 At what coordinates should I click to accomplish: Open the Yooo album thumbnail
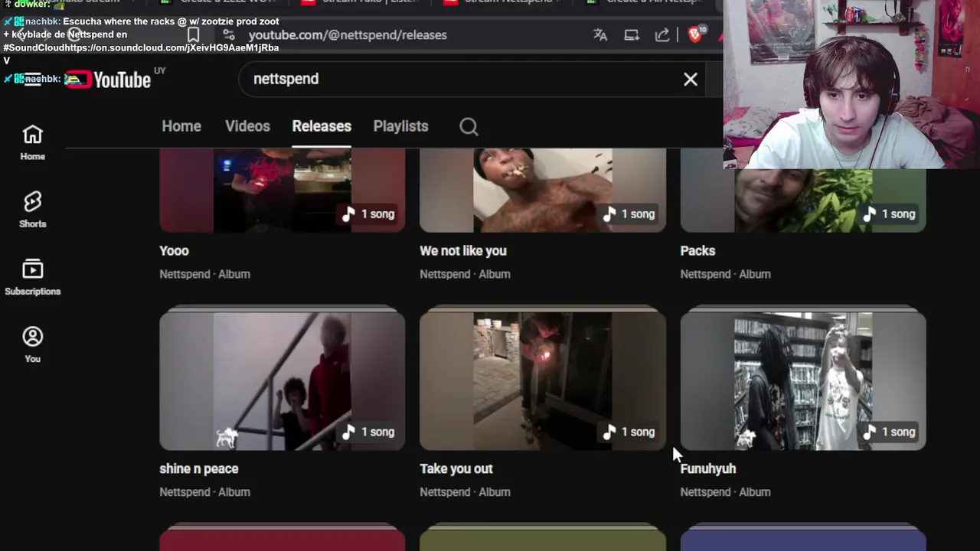[283, 191]
